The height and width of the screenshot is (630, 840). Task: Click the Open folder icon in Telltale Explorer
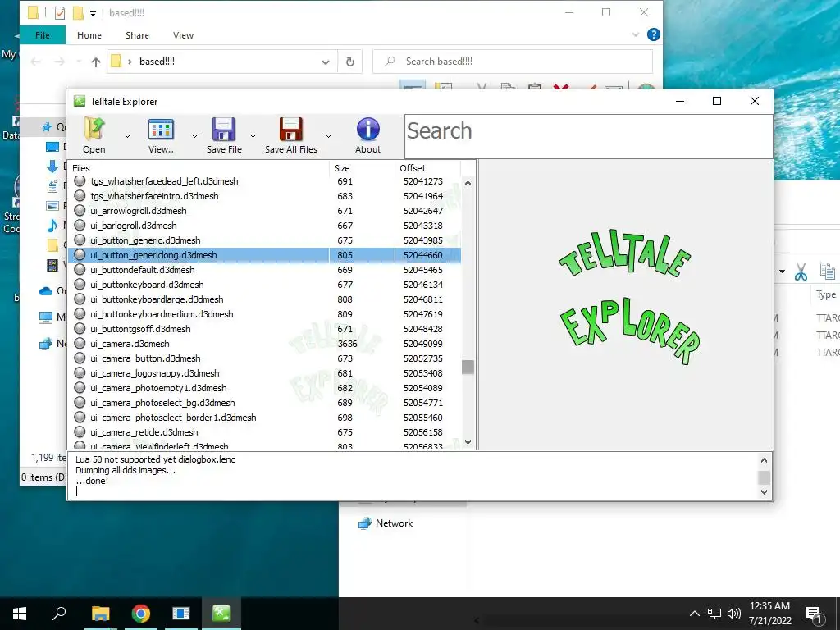(94, 129)
